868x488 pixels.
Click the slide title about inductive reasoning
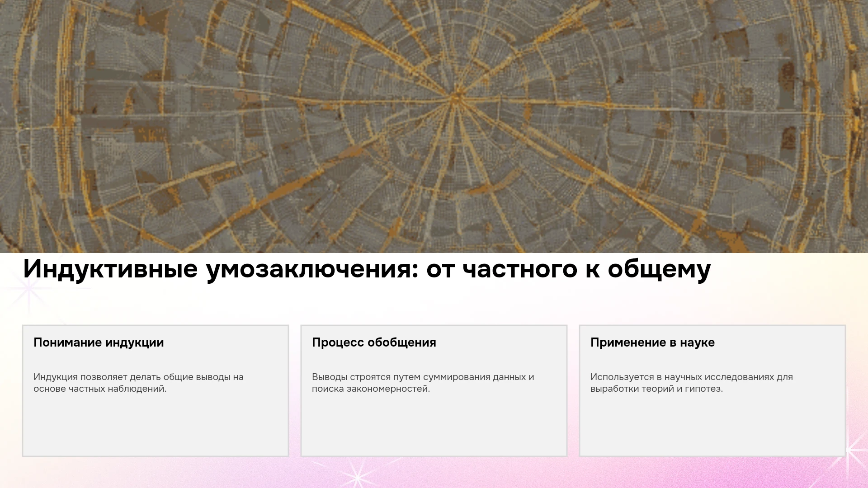367,269
